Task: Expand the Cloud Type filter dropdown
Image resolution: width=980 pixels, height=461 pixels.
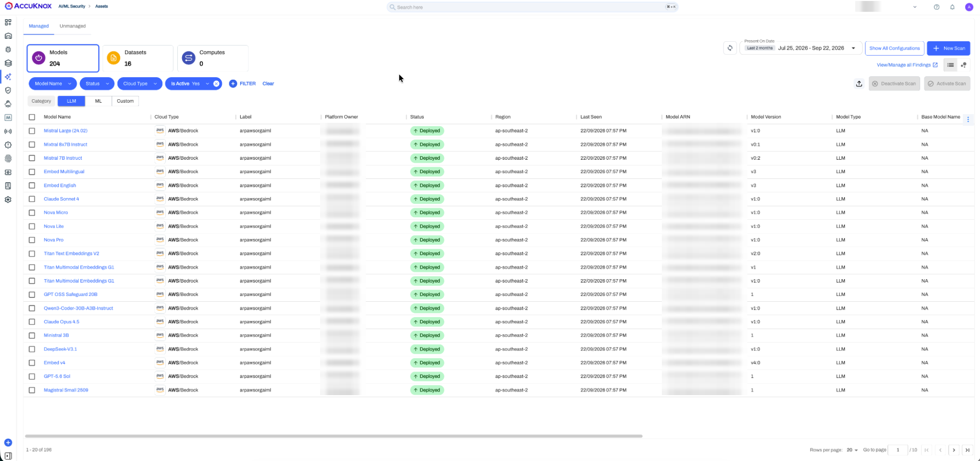Action: (x=140, y=84)
